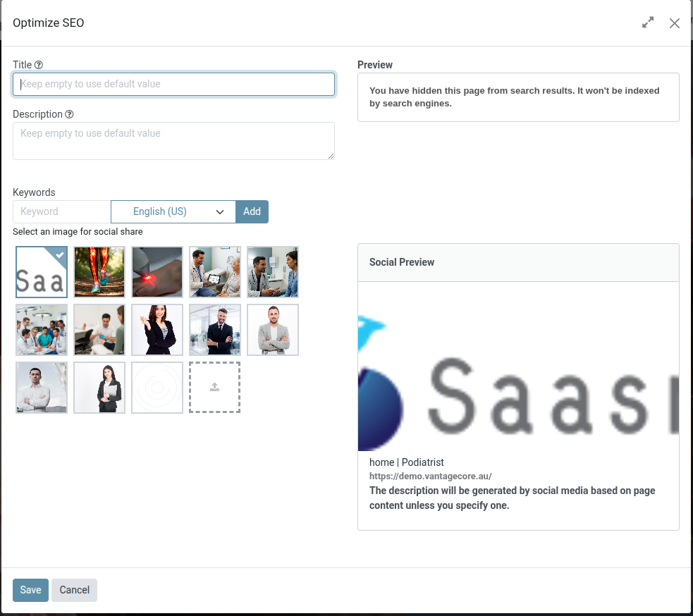This screenshot has width=693, height=616.
Task: Click the Cancel button
Action: coord(74,590)
